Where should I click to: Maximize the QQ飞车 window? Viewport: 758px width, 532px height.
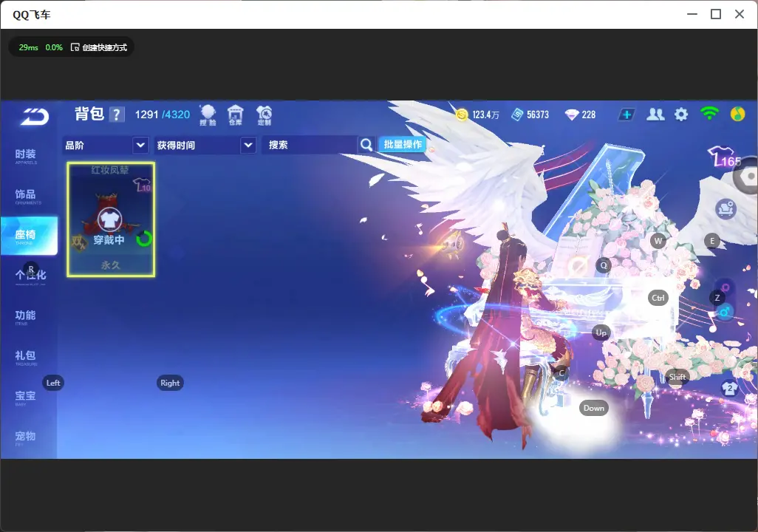(x=716, y=15)
